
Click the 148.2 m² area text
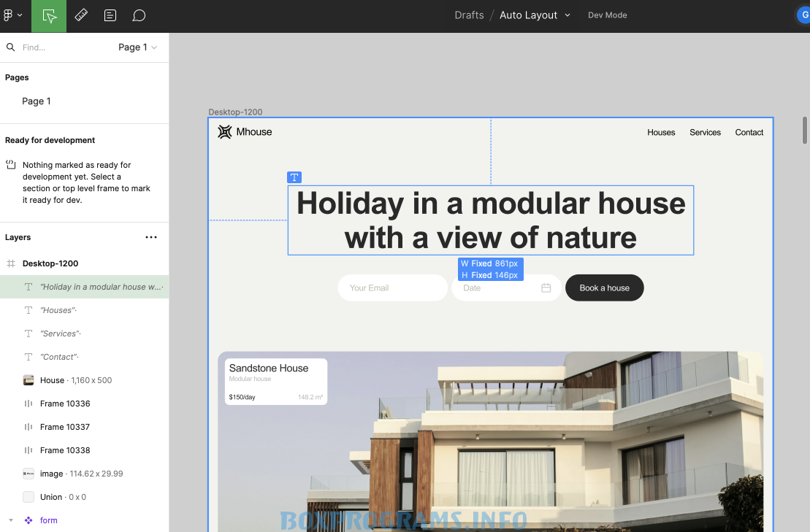coord(310,397)
